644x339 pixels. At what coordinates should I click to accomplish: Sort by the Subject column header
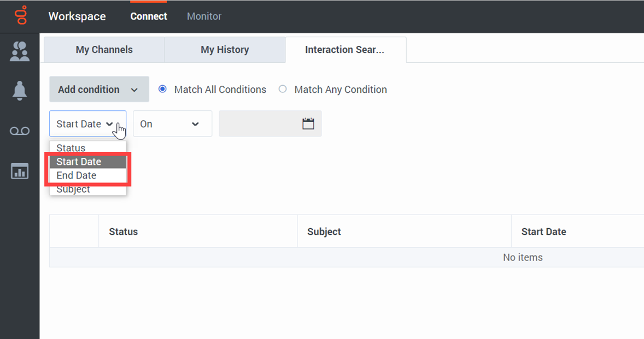[324, 231]
